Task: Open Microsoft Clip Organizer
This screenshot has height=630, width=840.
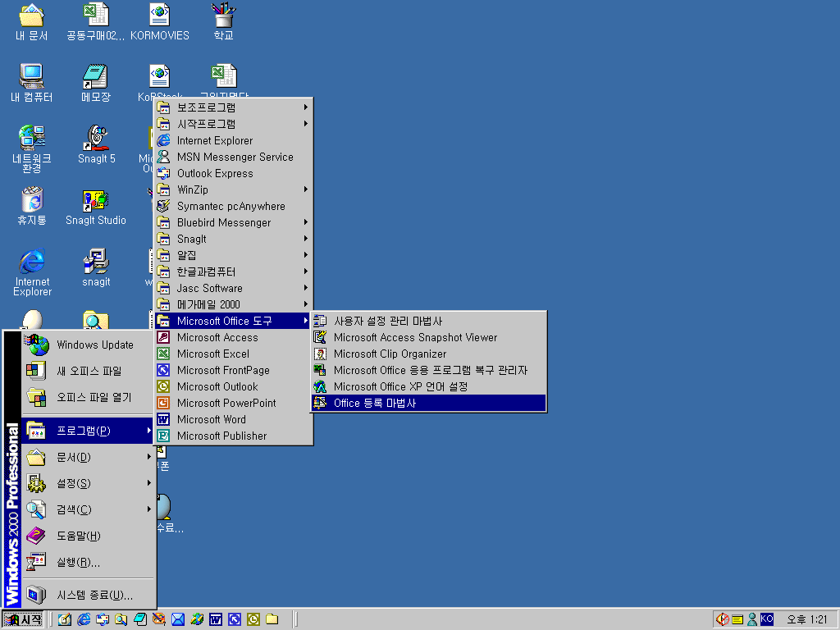Action: [x=428, y=354]
